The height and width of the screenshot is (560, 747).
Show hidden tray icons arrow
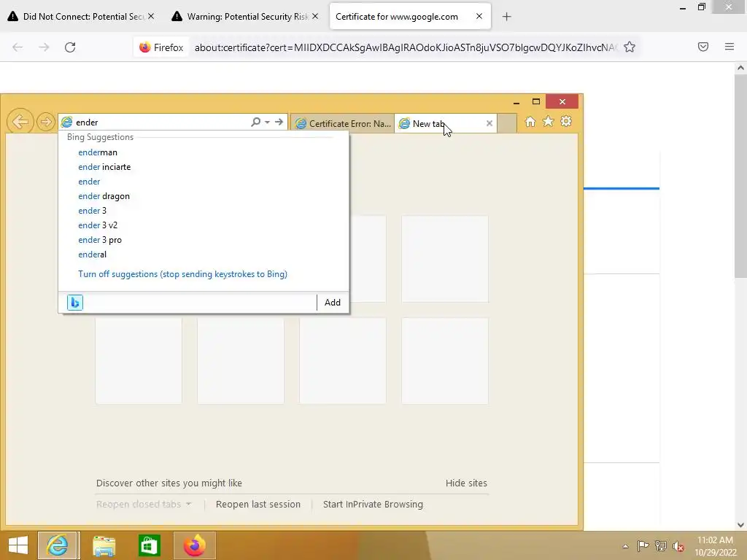point(625,547)
